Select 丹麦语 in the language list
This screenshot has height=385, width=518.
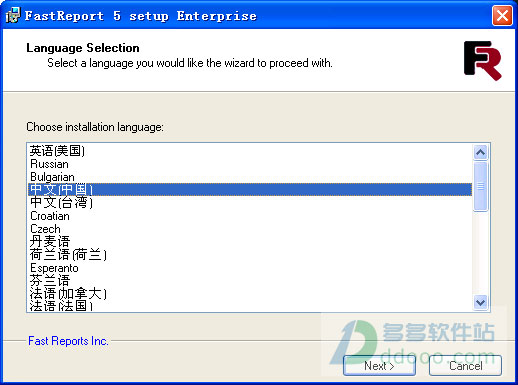(x=250, y=241)
